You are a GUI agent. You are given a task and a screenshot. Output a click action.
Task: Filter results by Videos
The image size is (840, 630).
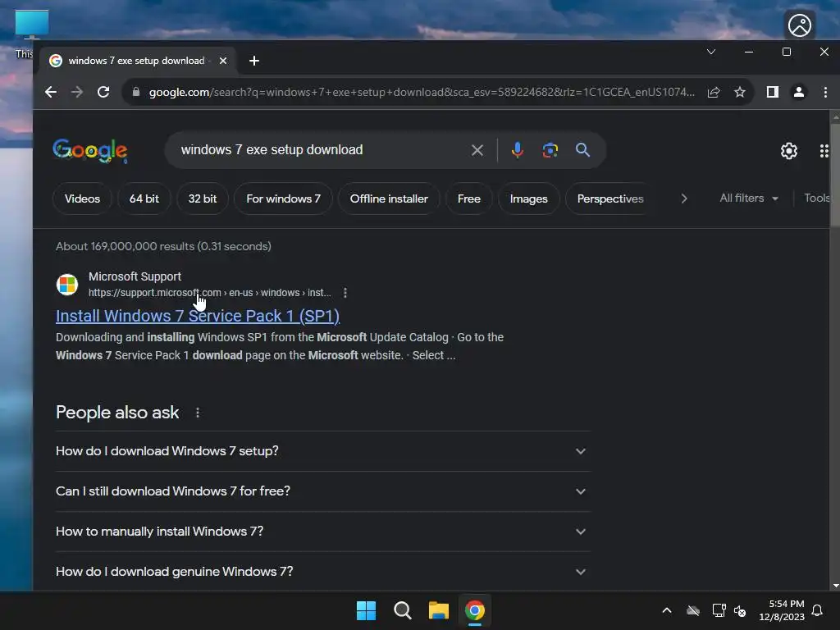point(83,199)
